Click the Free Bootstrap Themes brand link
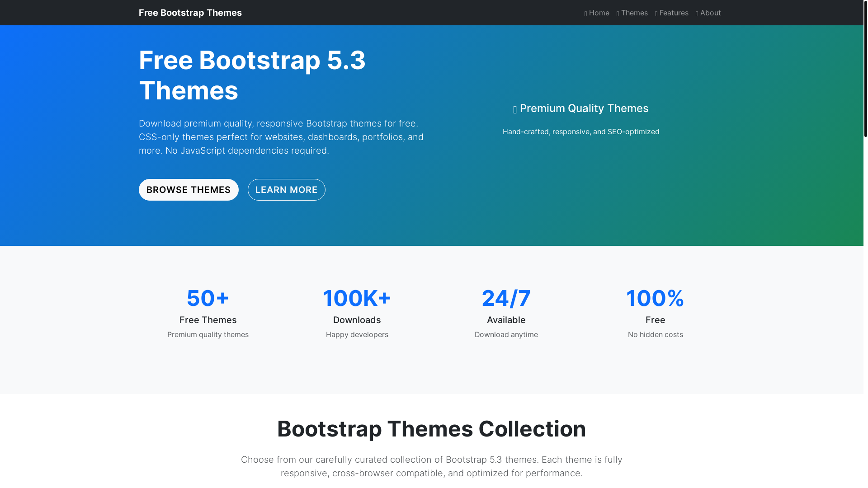The width and height of the screenshot is (868, 488). pos(190,13)
